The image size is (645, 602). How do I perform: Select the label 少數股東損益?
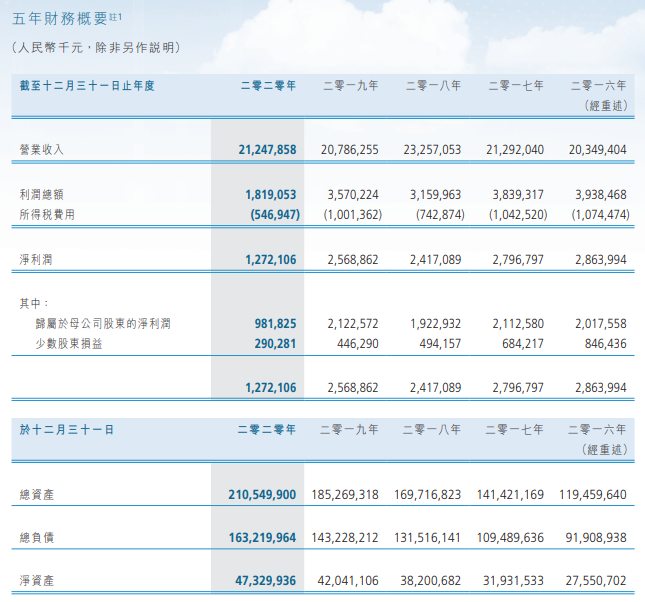point(69,343)
